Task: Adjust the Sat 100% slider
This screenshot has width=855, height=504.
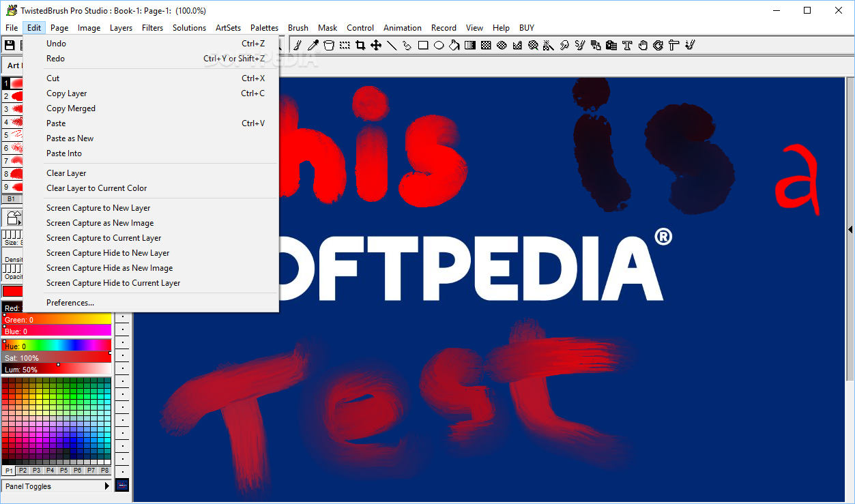Action: (57, 357)
